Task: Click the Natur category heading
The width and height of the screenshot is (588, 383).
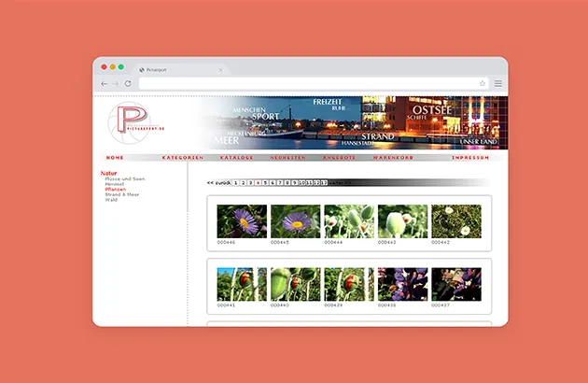Action: (x=109, y=173)
